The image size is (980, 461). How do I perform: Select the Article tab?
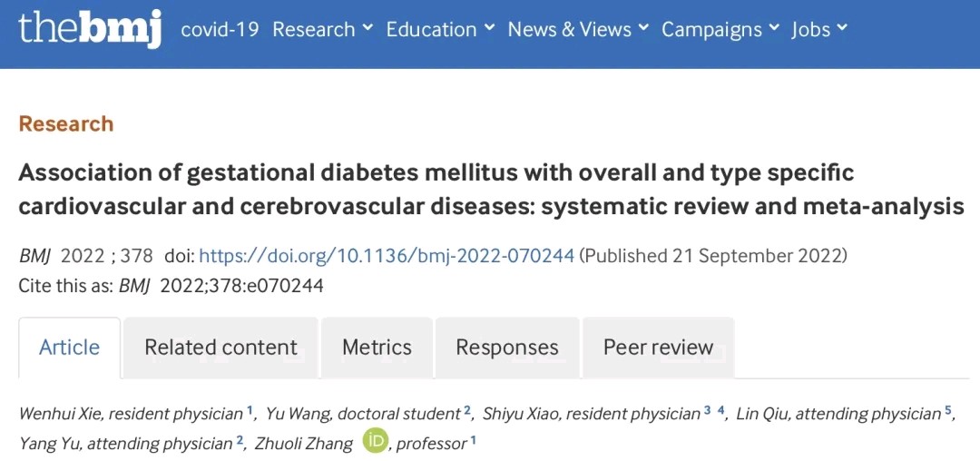tap(69, 348)
